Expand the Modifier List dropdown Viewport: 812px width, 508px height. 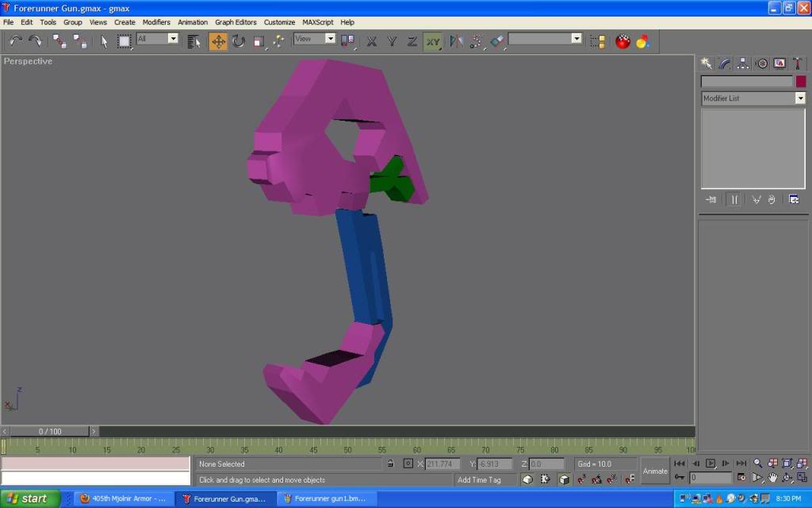pyautogui.click(x=800, y=98)
